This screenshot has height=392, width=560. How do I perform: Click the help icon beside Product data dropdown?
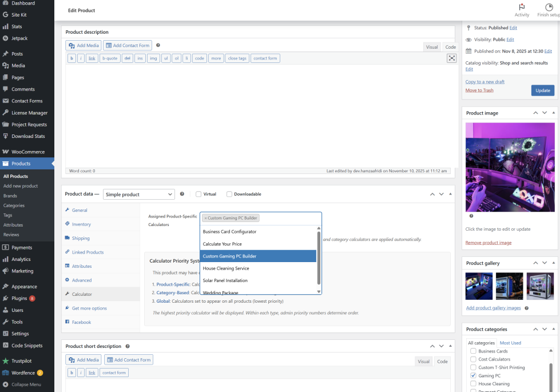point(182,194)
